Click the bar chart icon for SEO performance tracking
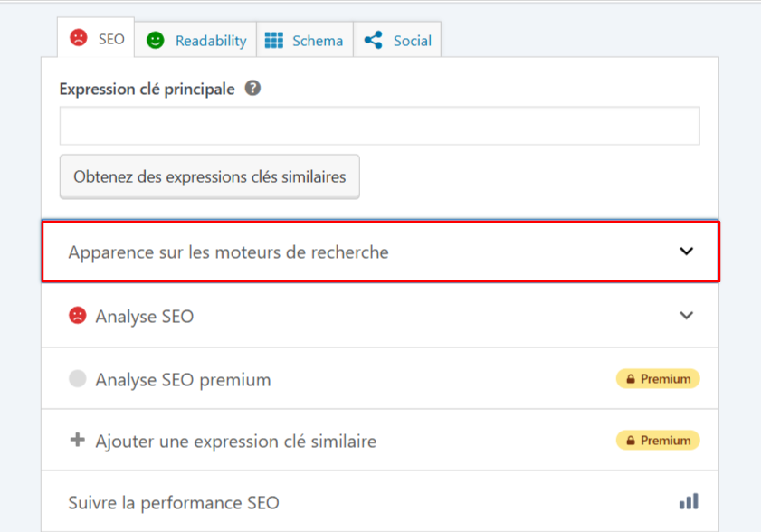Image resolution: width=761 pixels, height=532 pixels. click(689, 501)
